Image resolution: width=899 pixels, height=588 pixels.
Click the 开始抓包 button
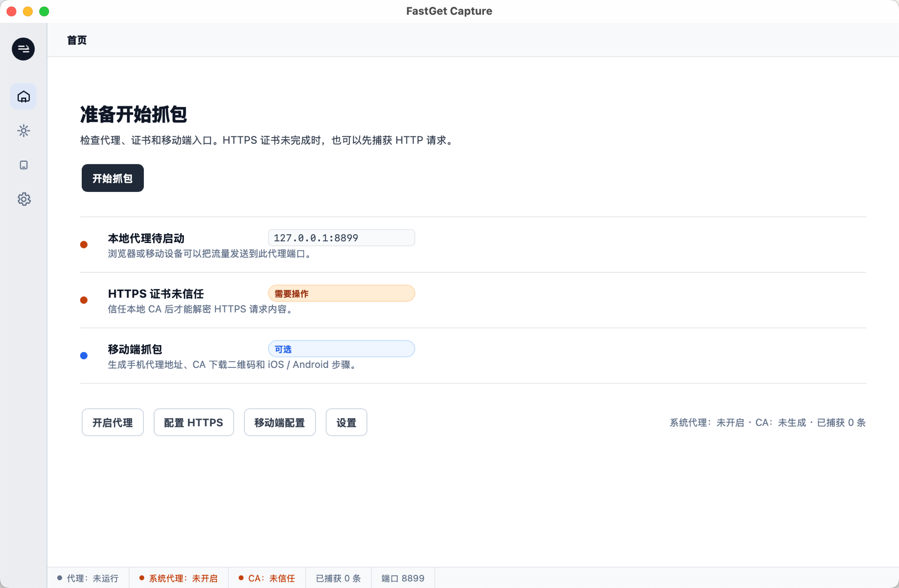(112, 178)
